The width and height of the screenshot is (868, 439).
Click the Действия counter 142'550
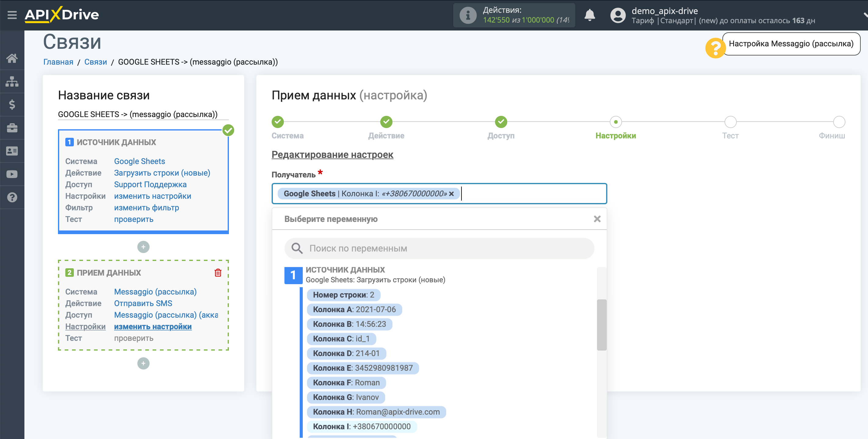coord(496,20)
